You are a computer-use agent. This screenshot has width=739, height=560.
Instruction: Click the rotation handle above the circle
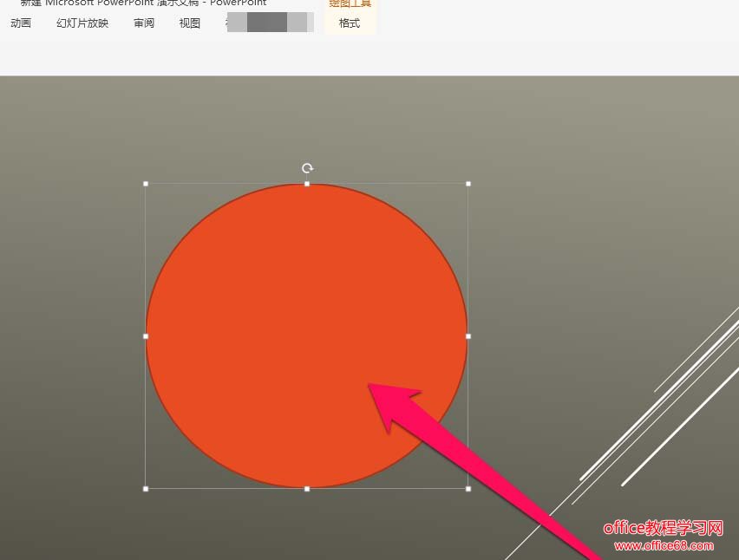(x=307, y=168)
